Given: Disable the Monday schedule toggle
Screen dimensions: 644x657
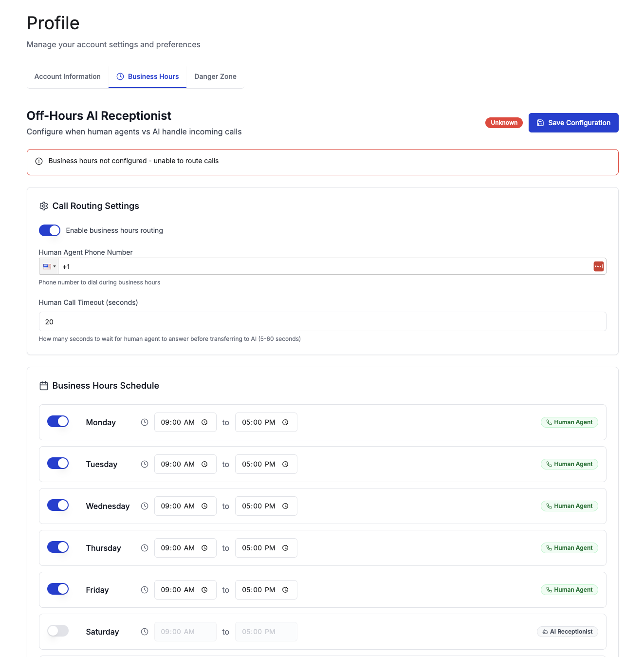Looking at the screenshot, I should pos(58,421).
